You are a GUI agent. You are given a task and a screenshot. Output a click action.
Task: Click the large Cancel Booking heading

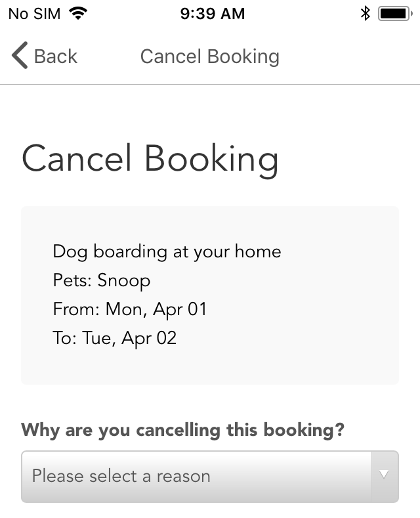150,160
